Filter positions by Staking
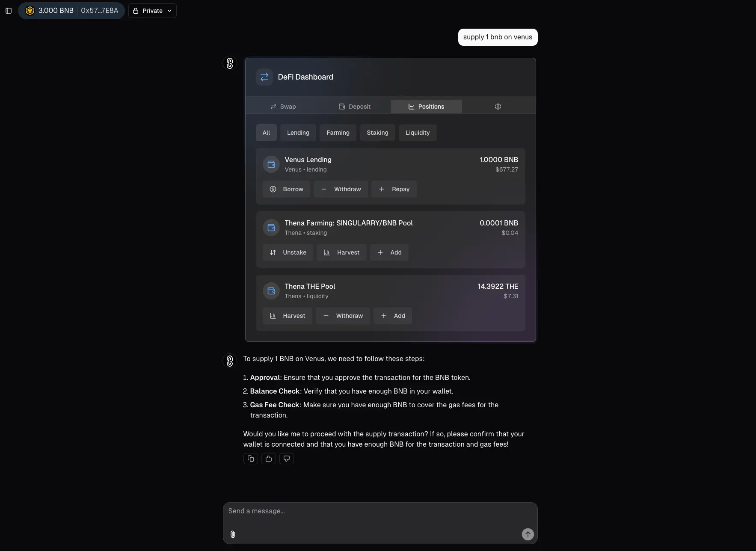The width and height of the screenshot is (756, 551). (x=377, y=133)
